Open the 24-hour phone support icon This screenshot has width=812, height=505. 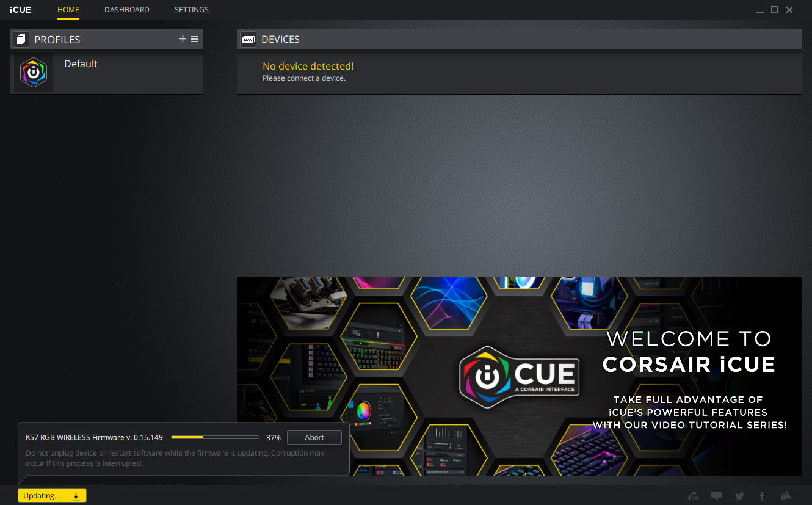(693, 496)
